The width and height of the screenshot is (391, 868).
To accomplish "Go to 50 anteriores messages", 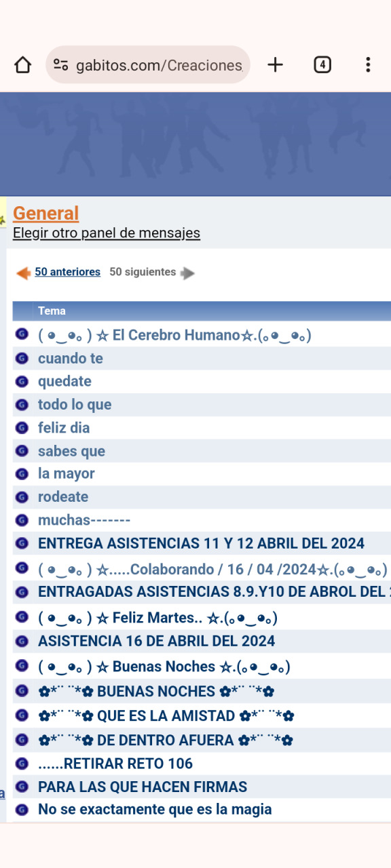I will [x=68, y=272].
